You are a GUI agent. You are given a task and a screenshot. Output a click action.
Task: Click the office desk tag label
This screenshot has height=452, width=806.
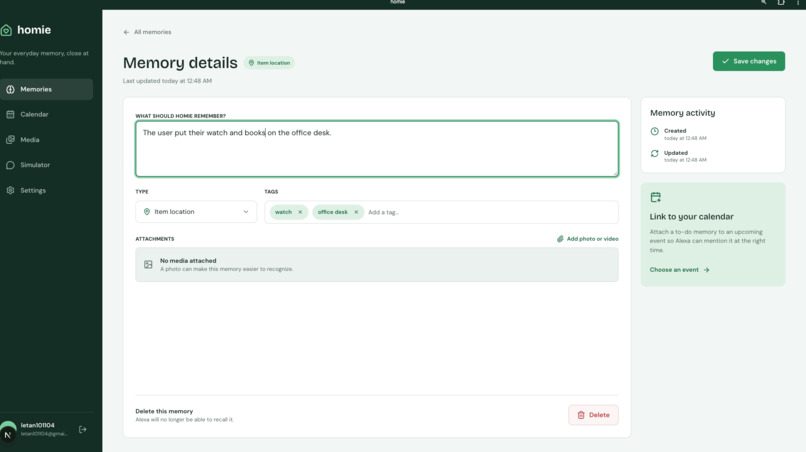point(333,212)
